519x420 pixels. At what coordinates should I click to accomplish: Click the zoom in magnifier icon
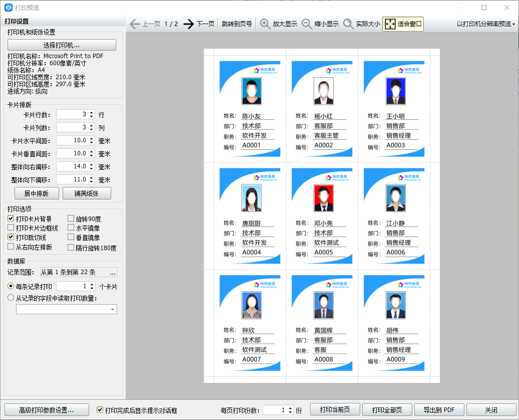click(266, 24)
